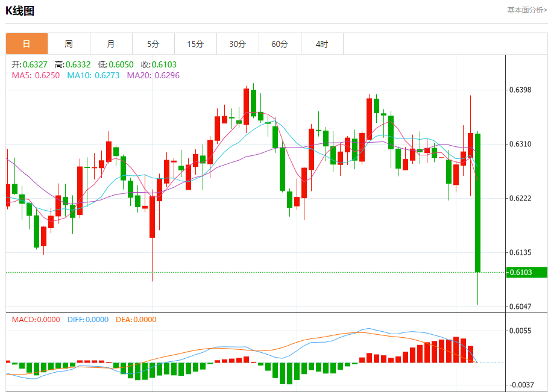Click the 低:0.6050 low price value

point(116,64)
